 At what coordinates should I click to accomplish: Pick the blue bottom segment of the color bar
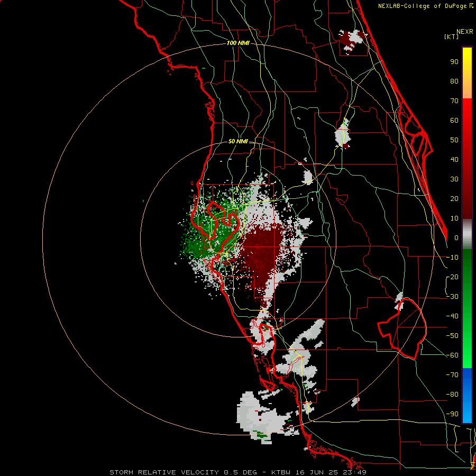[467, 396]
